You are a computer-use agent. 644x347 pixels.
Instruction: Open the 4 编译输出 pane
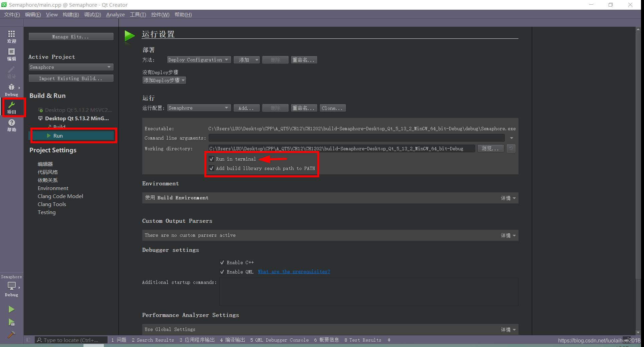click(232, 340)
